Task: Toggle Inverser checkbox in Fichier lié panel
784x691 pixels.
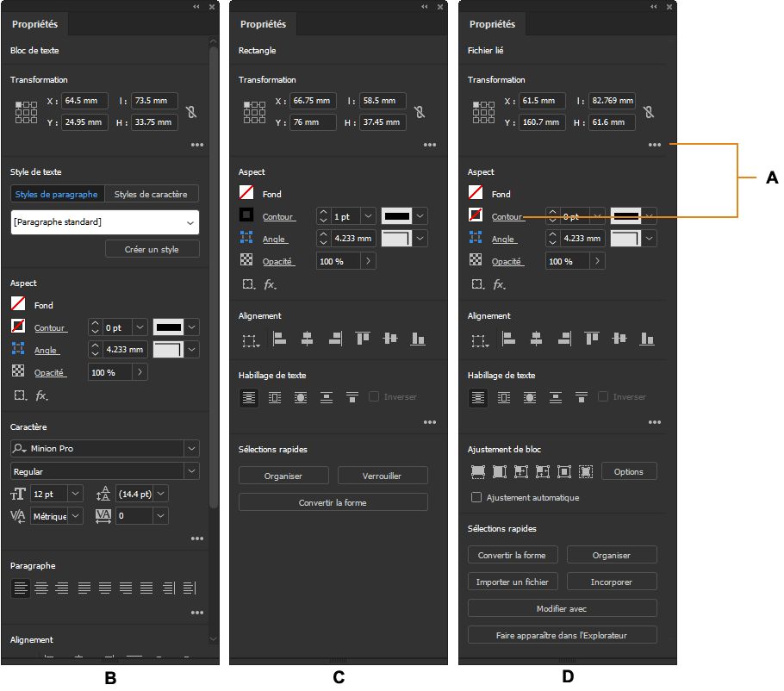Action: (603, 396)
